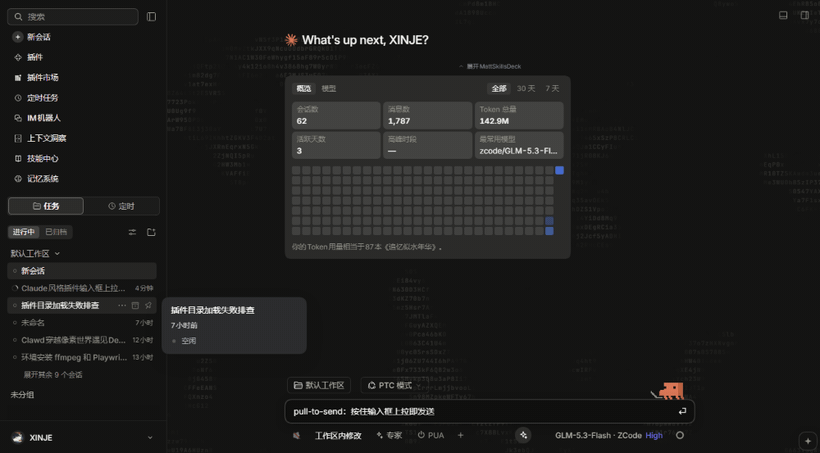The width and height of the screenshot is (820, 453).
Task: Toggle 专家 mode below input
Action: tap(389, 435)
